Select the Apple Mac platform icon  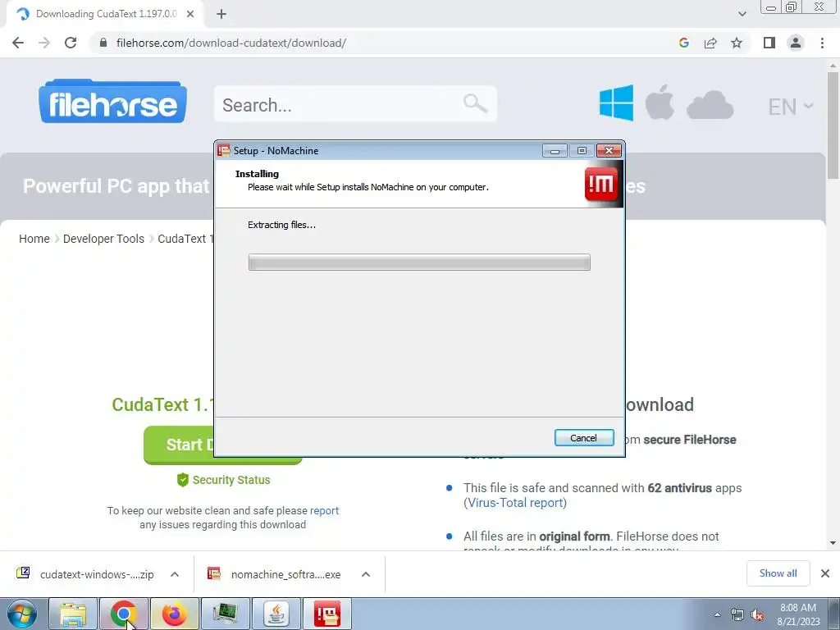coord(660,103)
